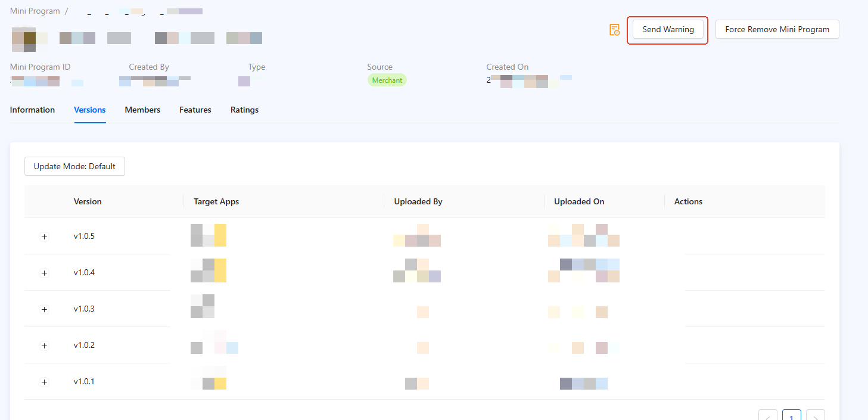Click the Created On label
This screenshot has width=868, height=420.
coord(508,67)
